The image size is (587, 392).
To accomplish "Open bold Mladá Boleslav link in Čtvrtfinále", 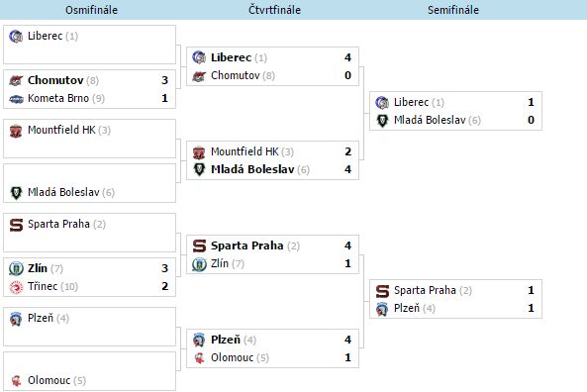I will tap(252, 169).
